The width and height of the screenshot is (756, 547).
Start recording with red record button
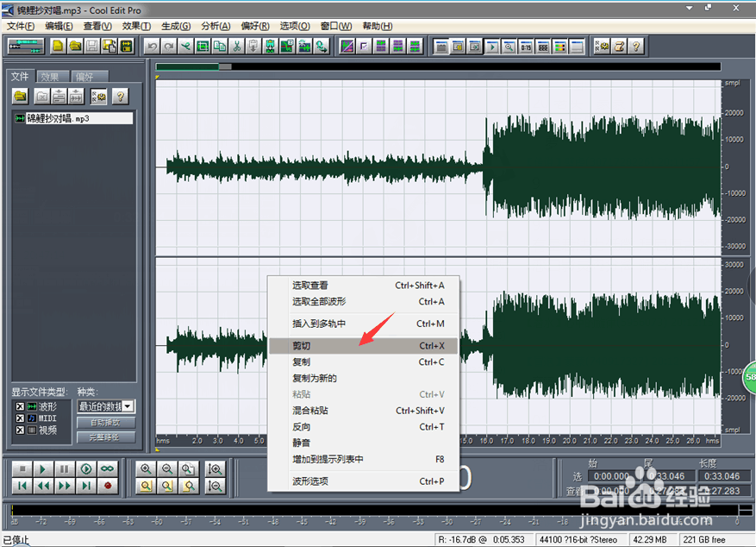point(108,486)
